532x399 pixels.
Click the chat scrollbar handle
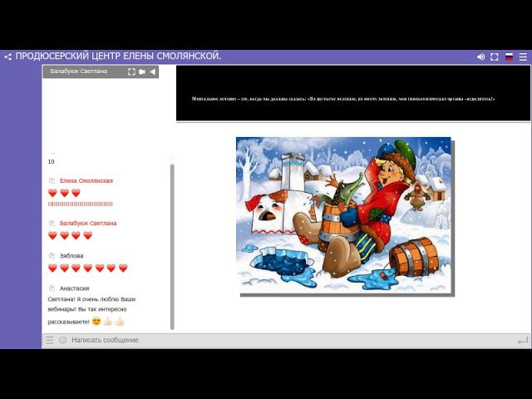point(172,247)
